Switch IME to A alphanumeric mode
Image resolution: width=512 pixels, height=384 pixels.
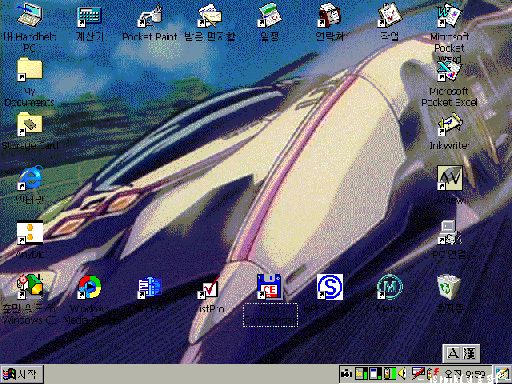453,353
